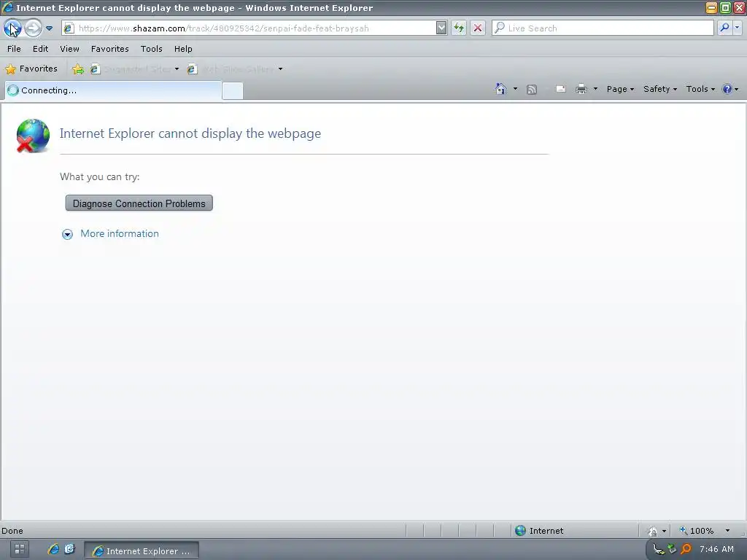Screen dimensions: 747x560
Task: Click the blue Help question mark icon
Action: click(727, 89)
